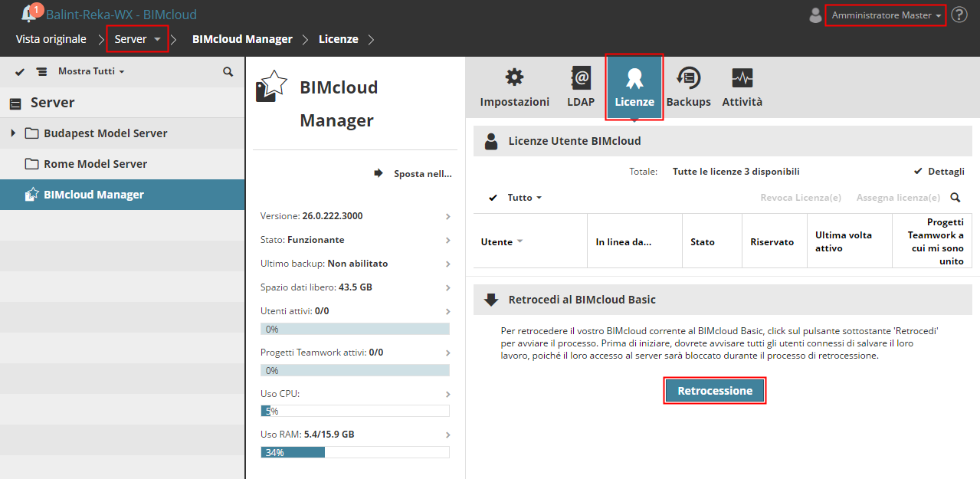Expand the Ultimo backup row chevron
The image size is (980, 479).
click(x=447, y=264)
